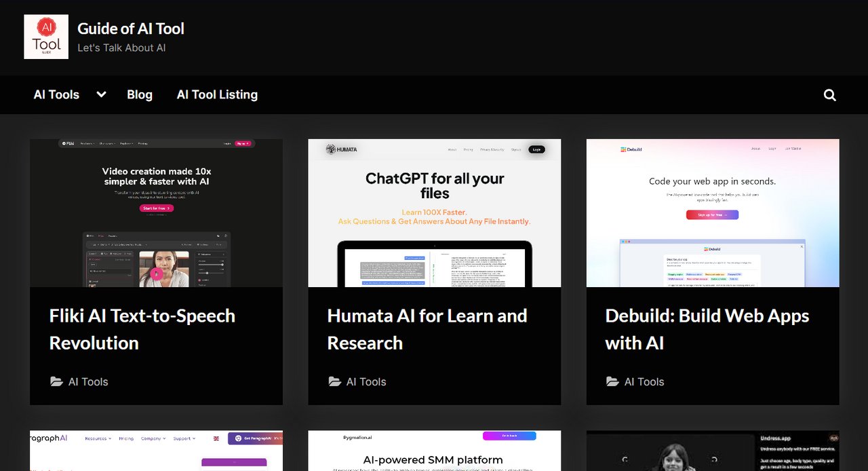
Task: Click the AI Tool Guide site logo
Action: [46, 37]
